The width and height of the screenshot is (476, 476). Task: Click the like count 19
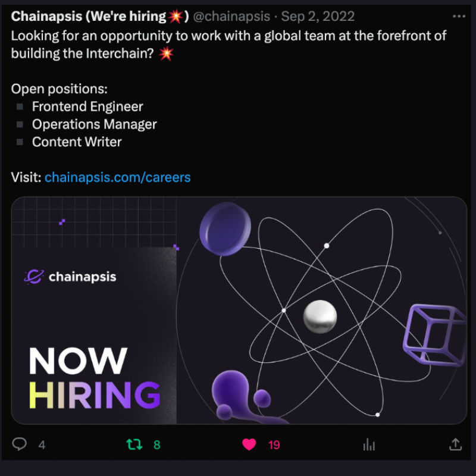pos(274,445)
